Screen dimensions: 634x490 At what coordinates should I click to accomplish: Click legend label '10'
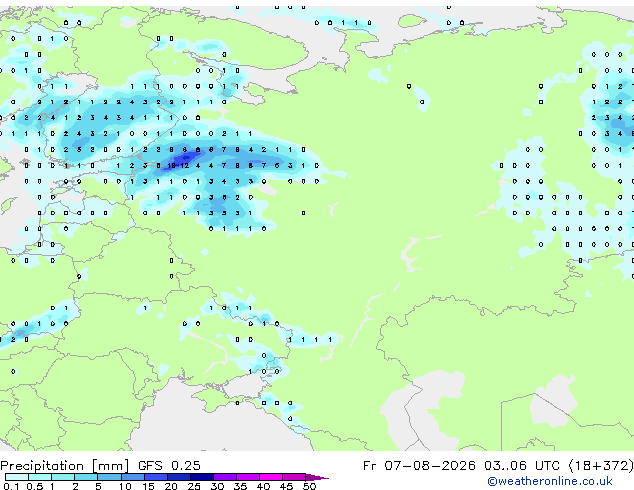pos(125,486)
